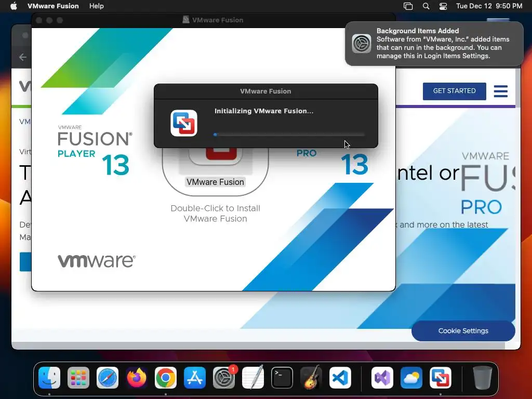The image size is (532, 399).
Task: Open the Help menu
Action: [96, 6]
